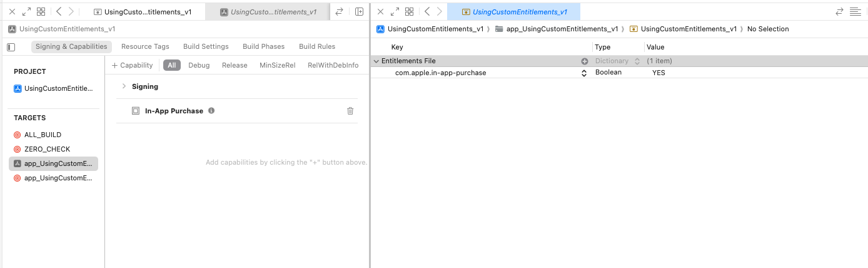Open related items grid in left editor
The width and height of the screenshot is (868, 268).
[x=41, y=11]
